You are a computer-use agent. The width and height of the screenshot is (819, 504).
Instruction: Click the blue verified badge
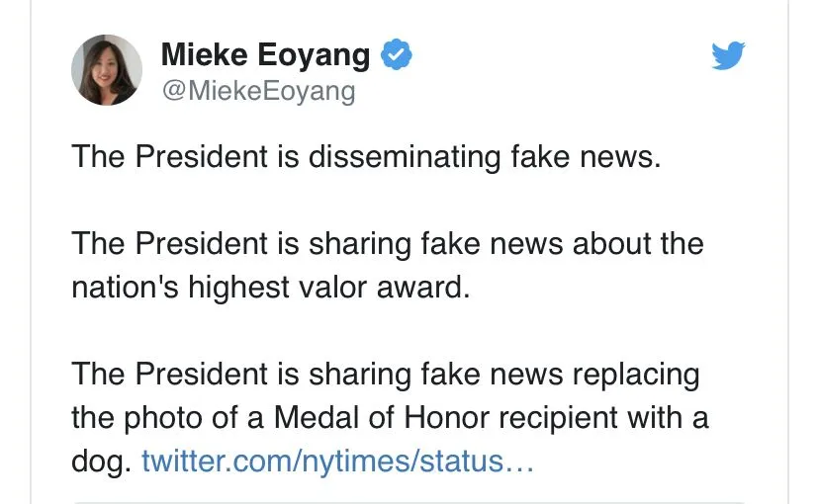click(397, 56)
